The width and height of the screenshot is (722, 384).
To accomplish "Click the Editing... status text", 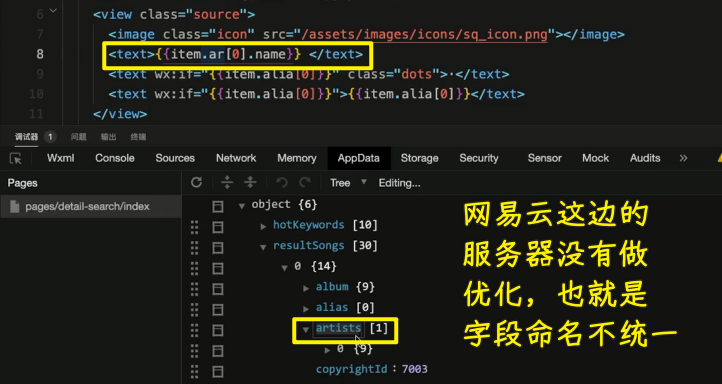I will coord(399,183).
